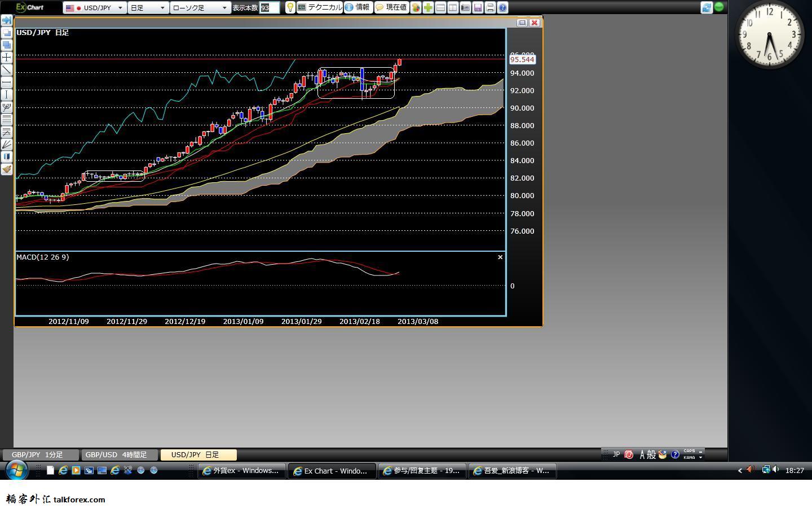Click the 表示本数 bar count field
The height and width of the screenshot is (508, 812).
pos(269,8)
